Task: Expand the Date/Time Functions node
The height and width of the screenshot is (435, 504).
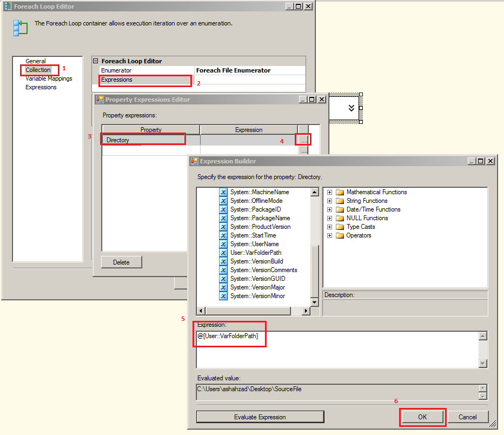Action: point(330,209)
